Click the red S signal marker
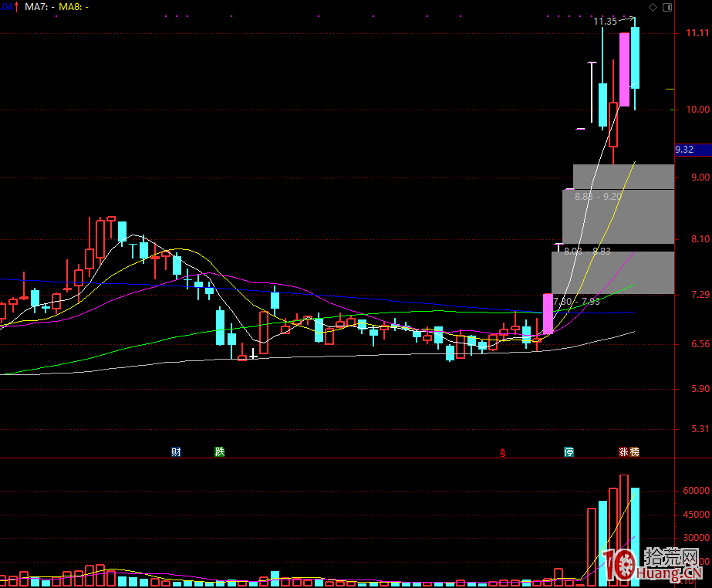Screen dimensions: 712x588 [503, 452]
